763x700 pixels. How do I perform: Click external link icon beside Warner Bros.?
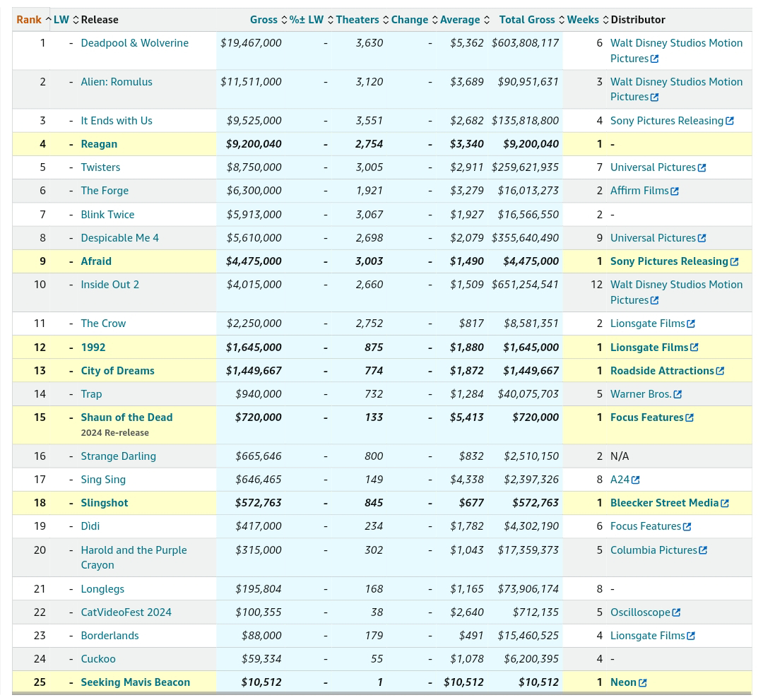click(678, 395)
